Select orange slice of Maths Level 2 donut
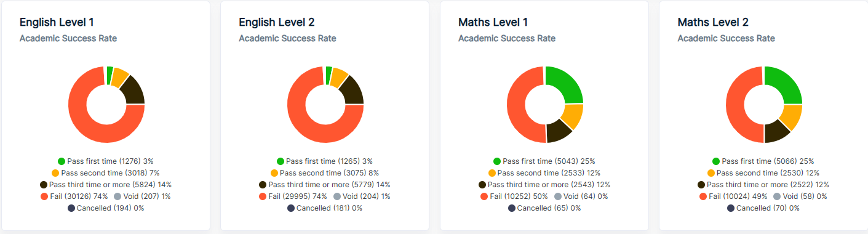 click(792, 116)
